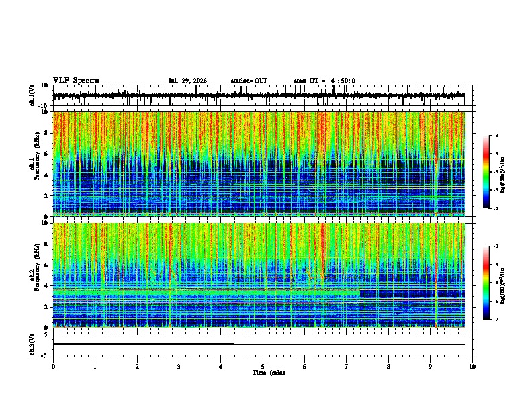Click the time axis tick label "3"

point(179,367)
